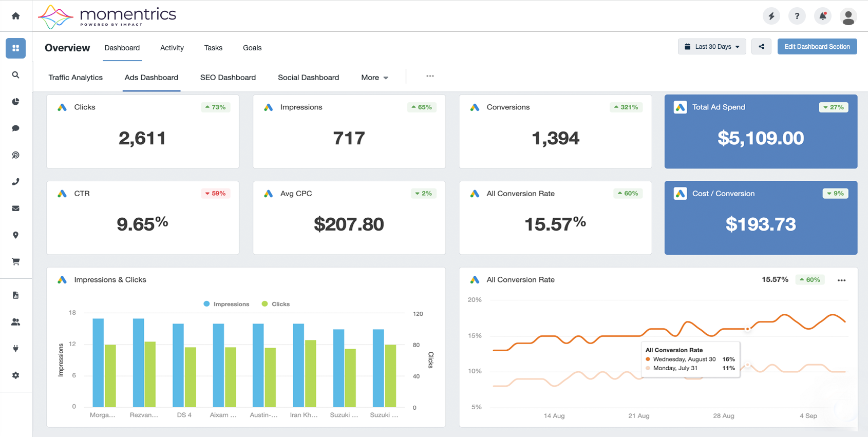This screenshot has height=437, width=868.
Task: Click the Total Ad Spend widget
Action: [x=761, y=131]
